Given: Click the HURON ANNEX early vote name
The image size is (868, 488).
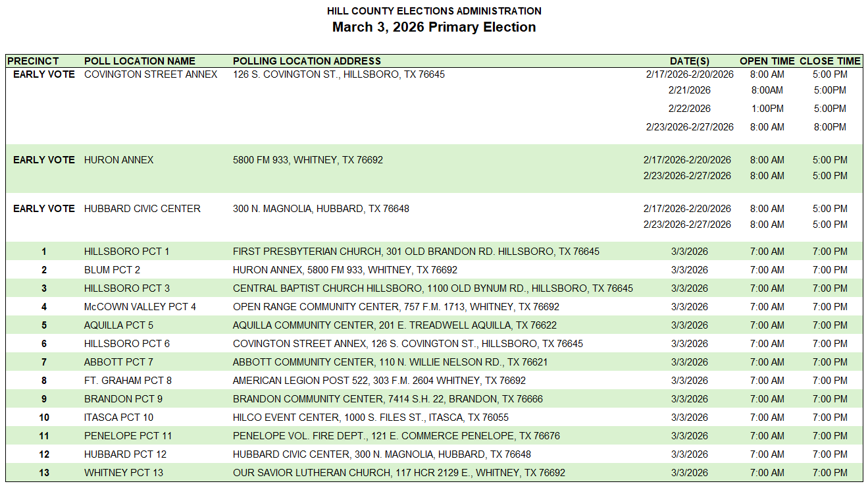Looking at the screenshot, I should click(118, 160).
